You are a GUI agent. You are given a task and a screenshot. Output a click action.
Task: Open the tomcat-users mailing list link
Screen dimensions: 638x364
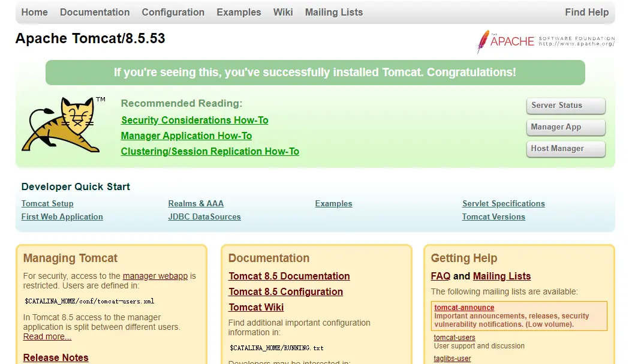coord(454,338)
